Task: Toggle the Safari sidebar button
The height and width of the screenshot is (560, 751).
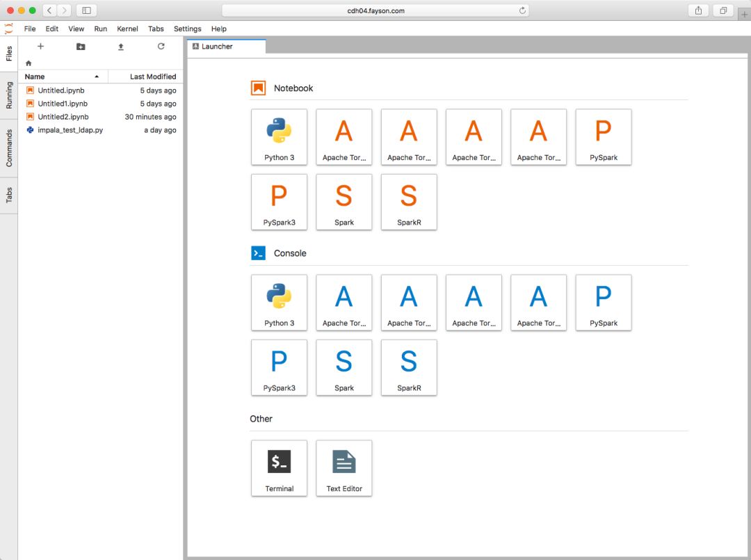Action: point(87,10)
